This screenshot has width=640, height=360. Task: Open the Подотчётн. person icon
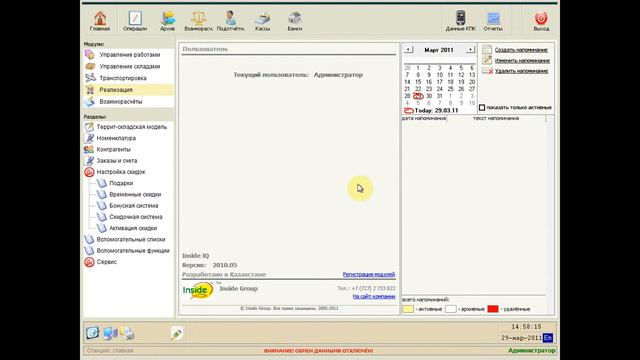(230, 21)
